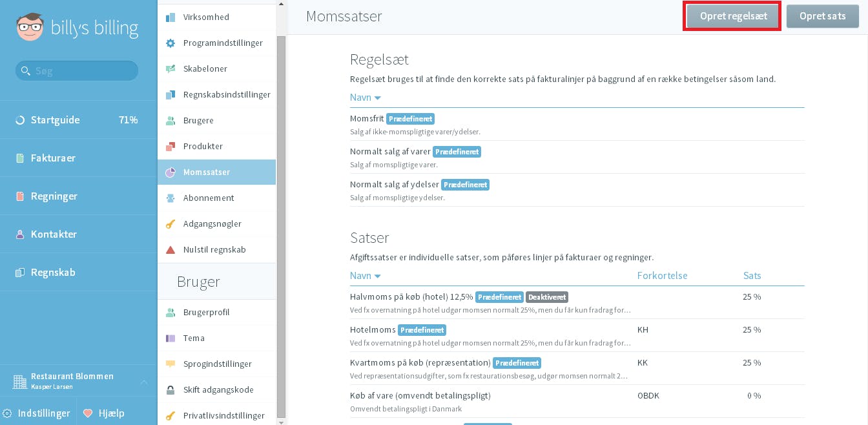The width and height of the screenshot is (868, 425).
Task: Click the Restaurant Blommen building icon
Action: (20, 381)
